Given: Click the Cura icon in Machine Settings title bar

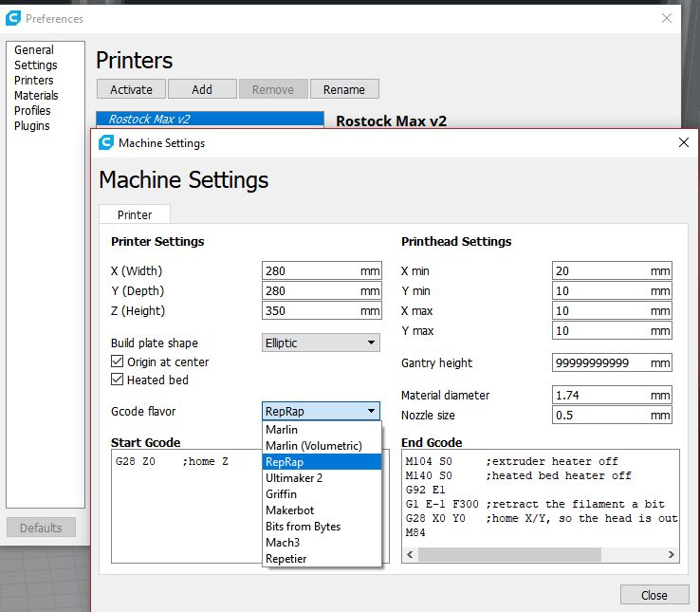Looking at the screenshot, I should point(107,143).
